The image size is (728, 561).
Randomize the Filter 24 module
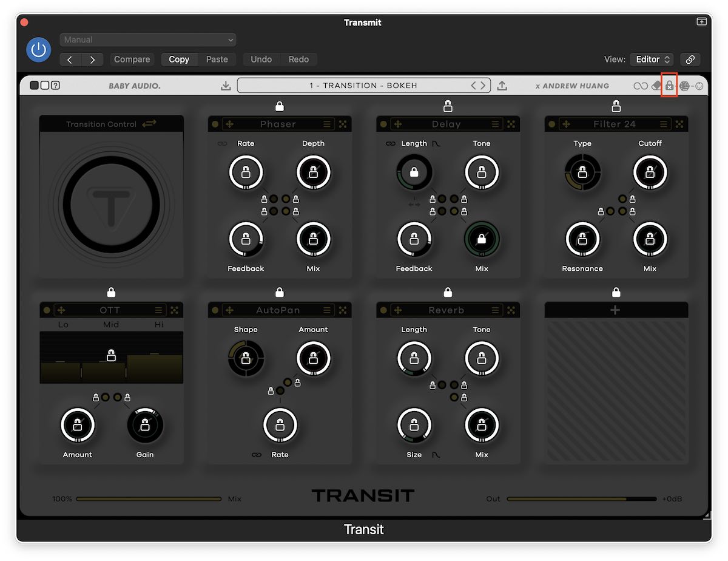(679, 124)
